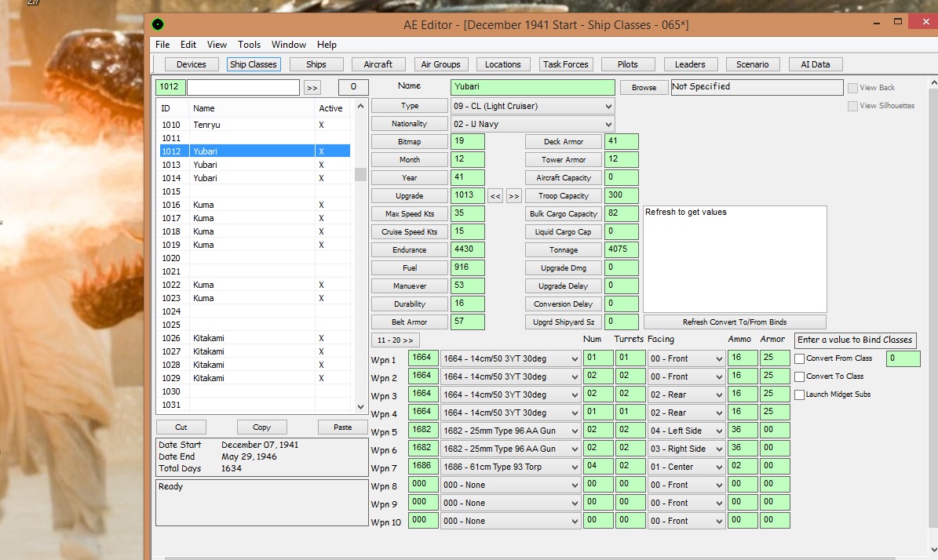Click the >> button next to ID search field
The width and height of the screenshot is (938, 560).
312,87
